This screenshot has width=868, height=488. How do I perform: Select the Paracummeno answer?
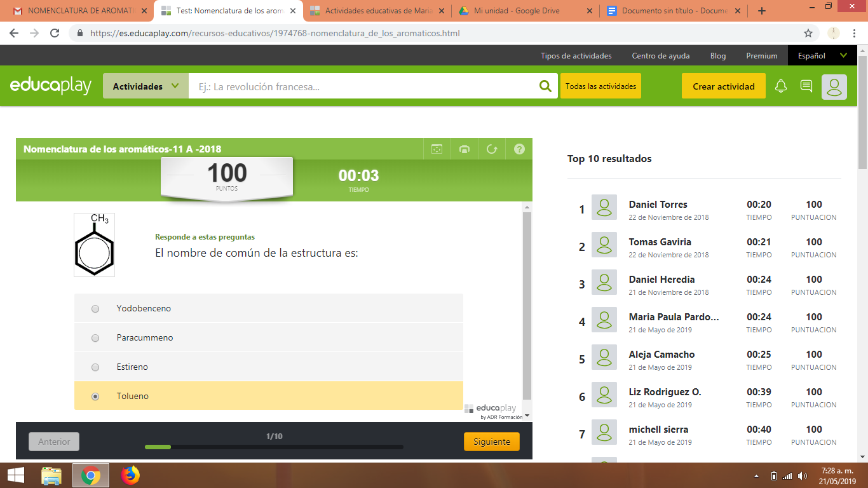click(x=269, y=337)
